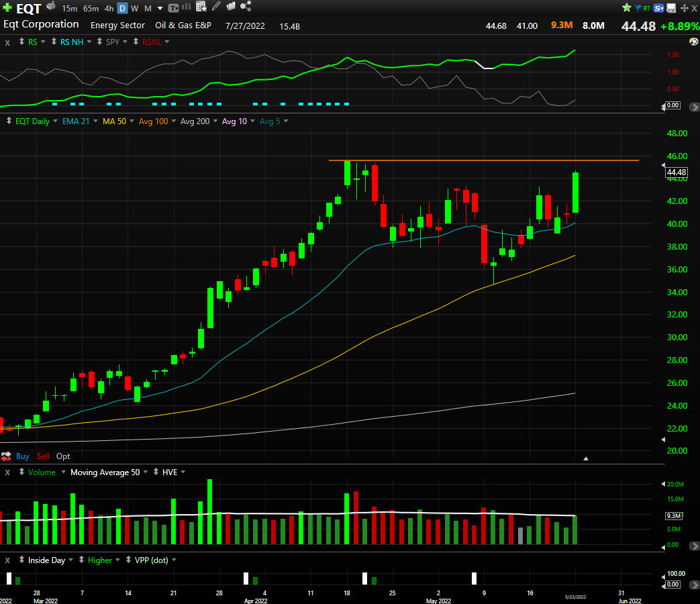Viewport: 700px width, 604px height.
Task: Open the color palette icon in RS pane
Action: [694, 42]
